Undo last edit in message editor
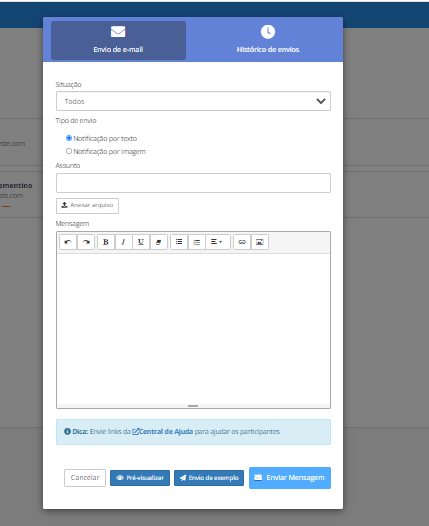Screen dimensions: 429x526 click(x=68, y=242)
